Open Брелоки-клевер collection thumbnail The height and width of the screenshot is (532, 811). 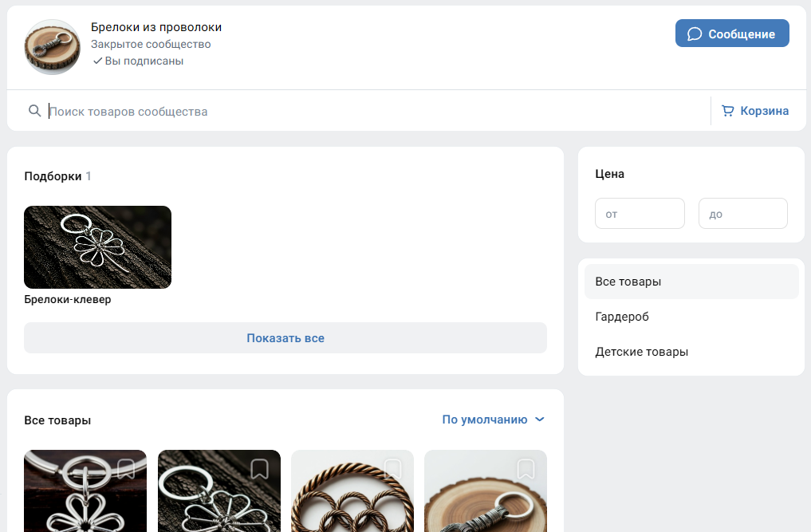pyautogui.click(x=97, y=247)
